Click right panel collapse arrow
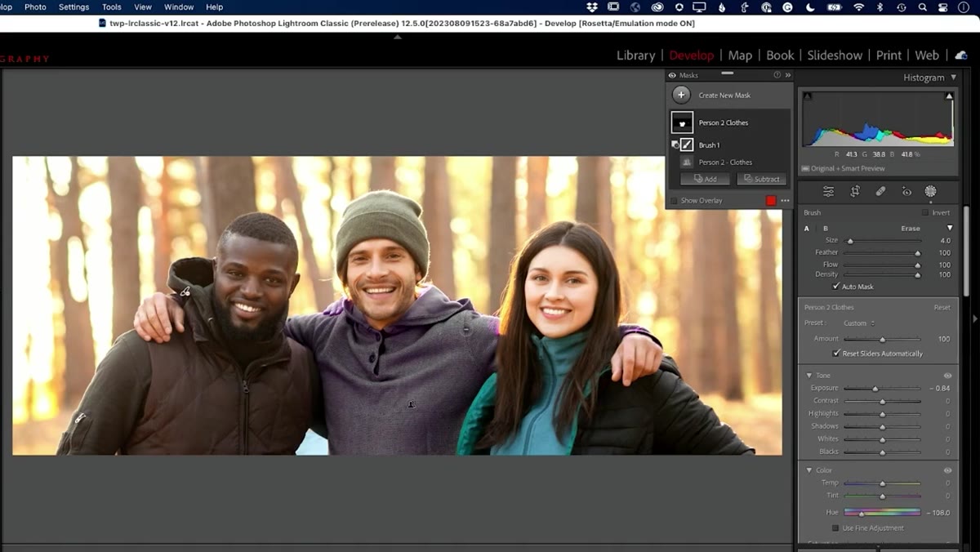 pyautogui.click(x=974, y=318)
